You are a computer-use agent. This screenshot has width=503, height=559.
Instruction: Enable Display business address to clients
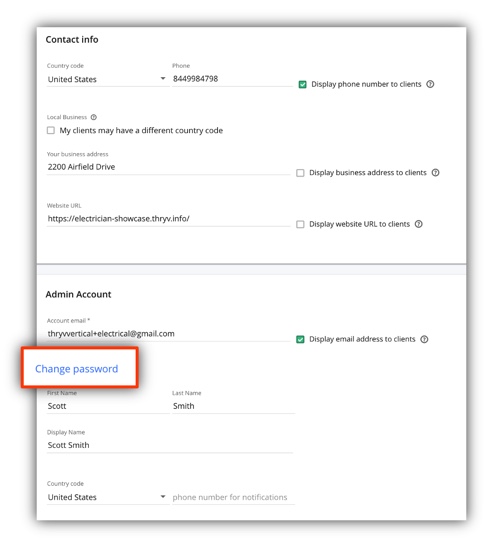pos(300,173)
